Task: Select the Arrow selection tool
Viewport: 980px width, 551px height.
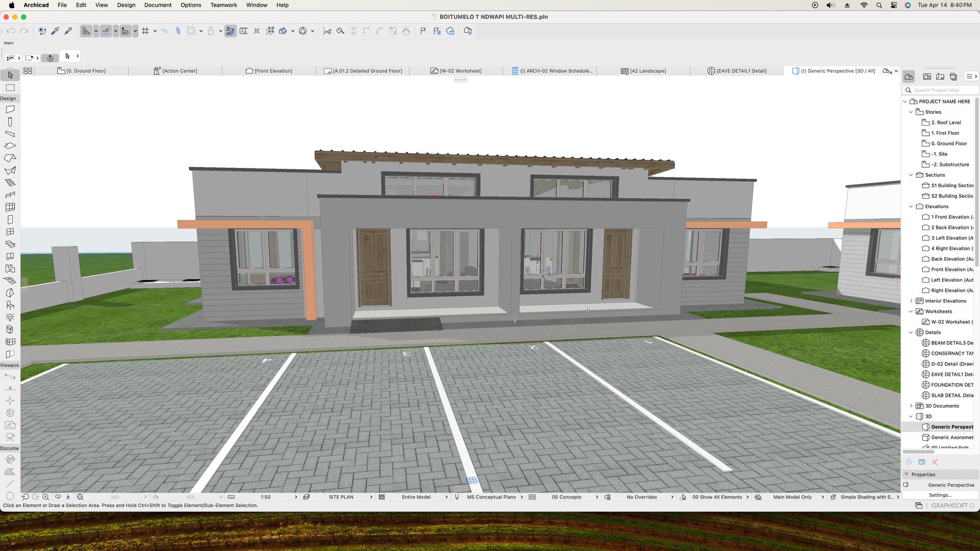Action: point(10,75)
